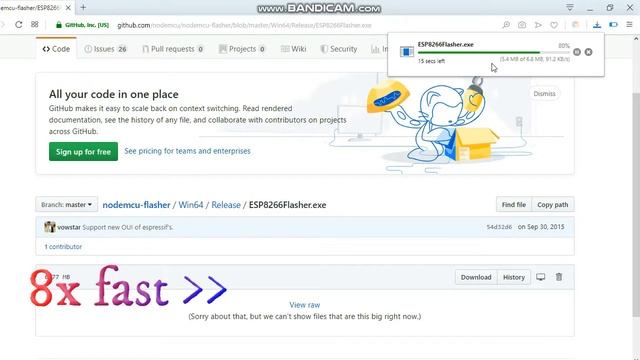The width and height of the screenshot is (640, 360).
Task: Click the github.com address bar
Action: (x=244, y=25)
